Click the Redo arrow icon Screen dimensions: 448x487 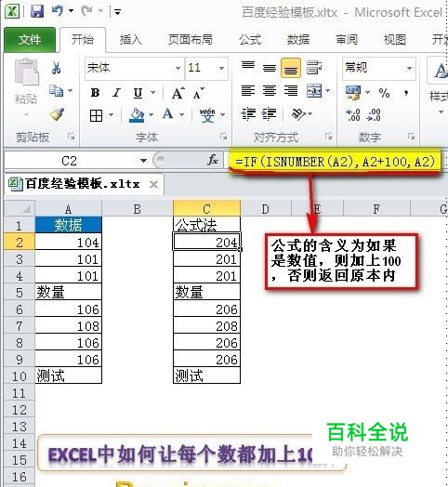point(86,11)
